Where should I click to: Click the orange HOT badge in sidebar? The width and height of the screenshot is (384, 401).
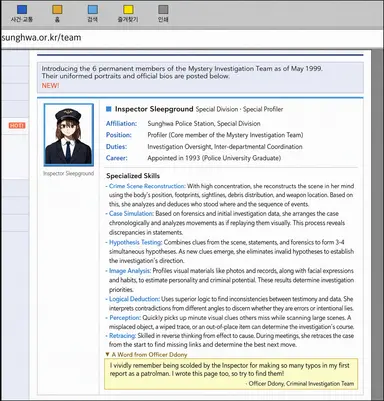17,125
